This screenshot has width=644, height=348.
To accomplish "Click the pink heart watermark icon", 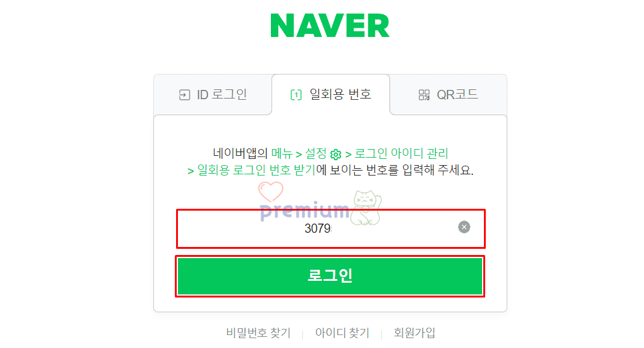I will (271, 192).
